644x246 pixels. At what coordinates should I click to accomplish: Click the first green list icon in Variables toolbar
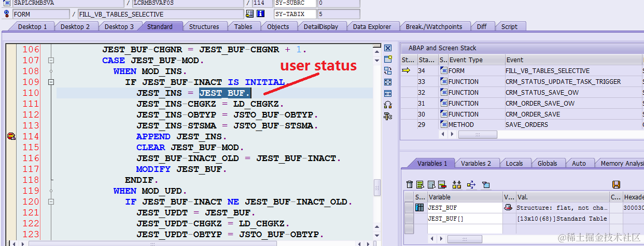(x=420, y=184)
